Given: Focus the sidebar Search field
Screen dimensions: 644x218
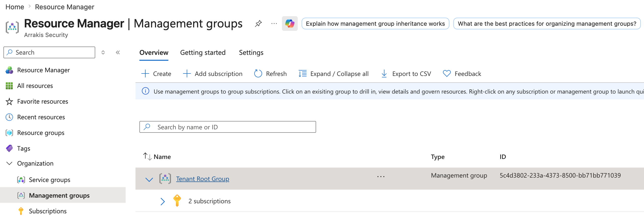Looking at the screenshot, I should click(49, 53).
